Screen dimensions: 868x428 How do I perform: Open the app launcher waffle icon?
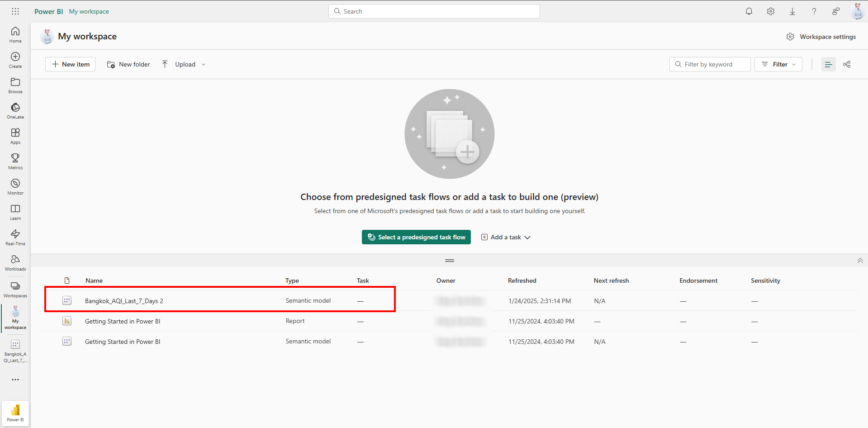(x=15, y=11)
